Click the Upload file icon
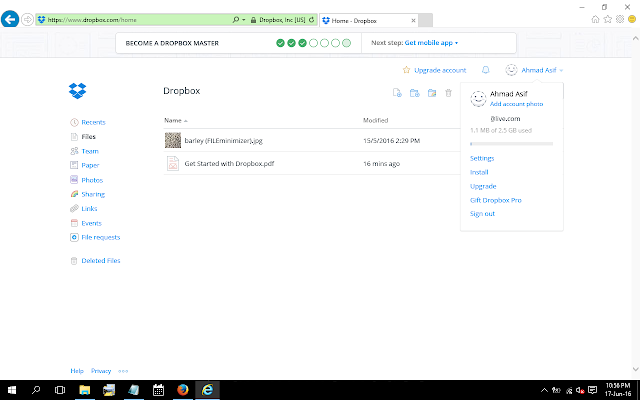640x400 pixels. [397, 93]
